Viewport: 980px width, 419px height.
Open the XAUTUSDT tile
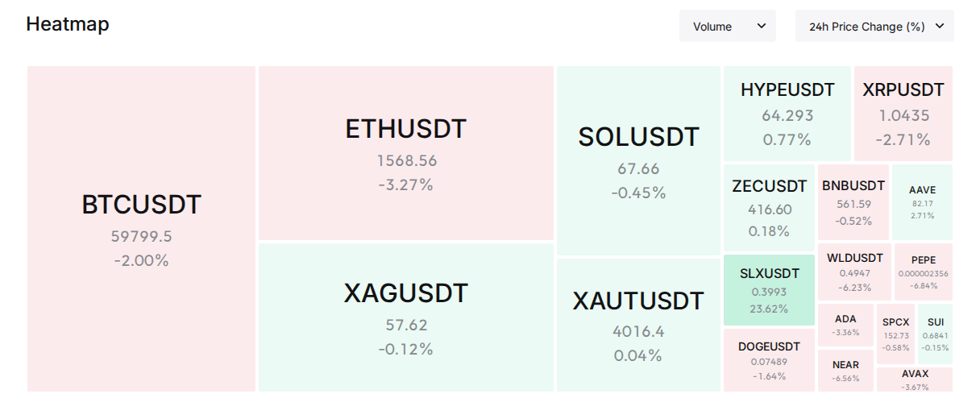click(638, 325)
